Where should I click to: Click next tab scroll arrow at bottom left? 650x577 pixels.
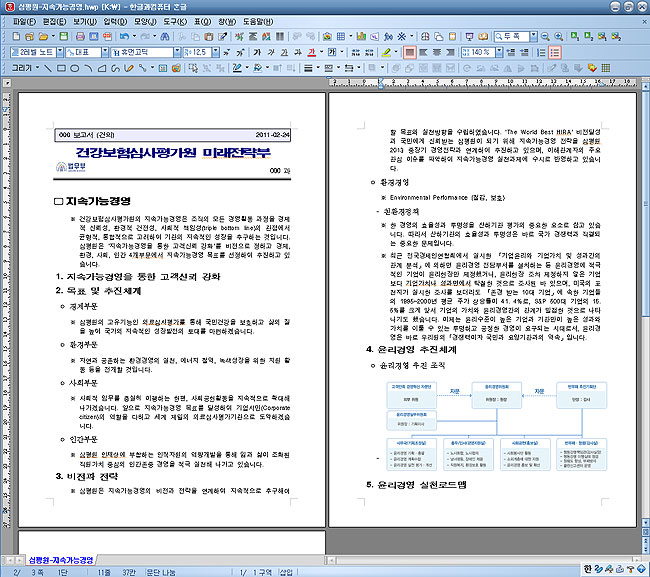pos(19,560)
